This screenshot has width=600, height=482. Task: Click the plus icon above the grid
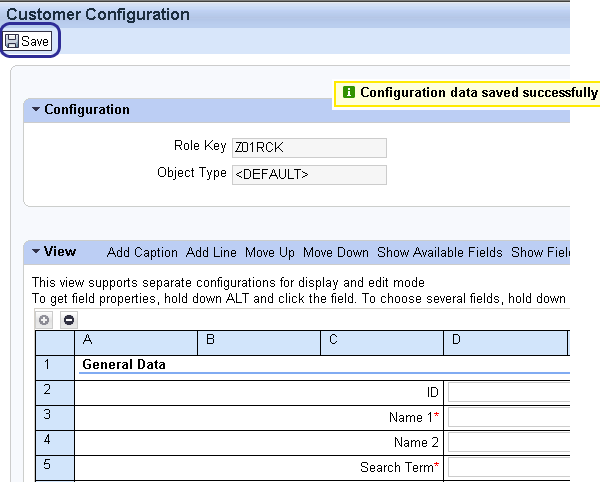click(44, 320)
